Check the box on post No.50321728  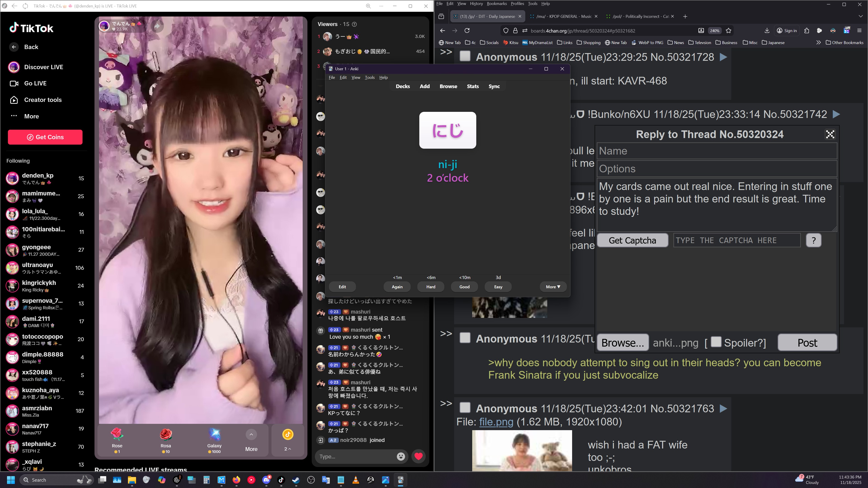click(465, 56)
